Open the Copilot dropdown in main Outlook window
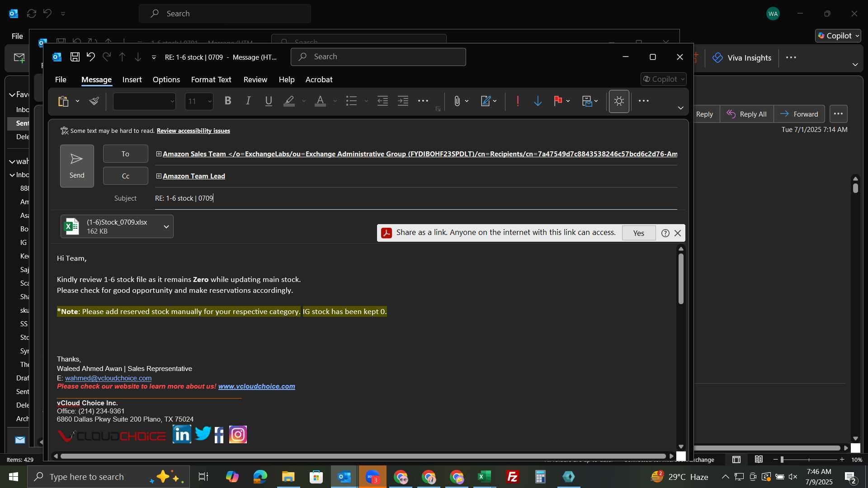This screenshot has width=868, height=488. (x=838, y=36)
